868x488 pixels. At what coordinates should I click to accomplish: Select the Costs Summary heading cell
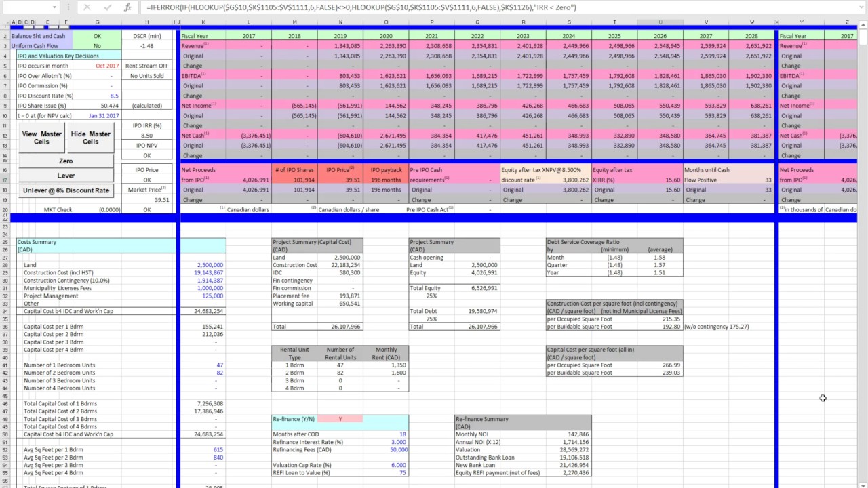pos(97,242)
